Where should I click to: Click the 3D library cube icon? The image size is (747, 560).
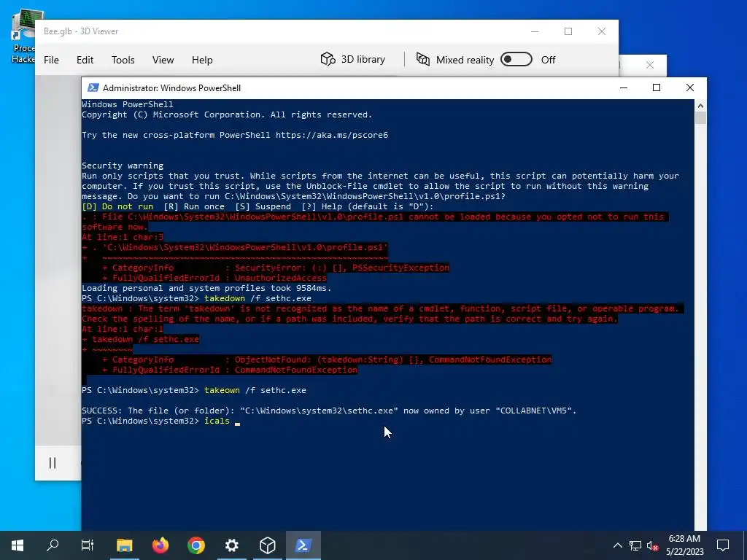[328, 60]
